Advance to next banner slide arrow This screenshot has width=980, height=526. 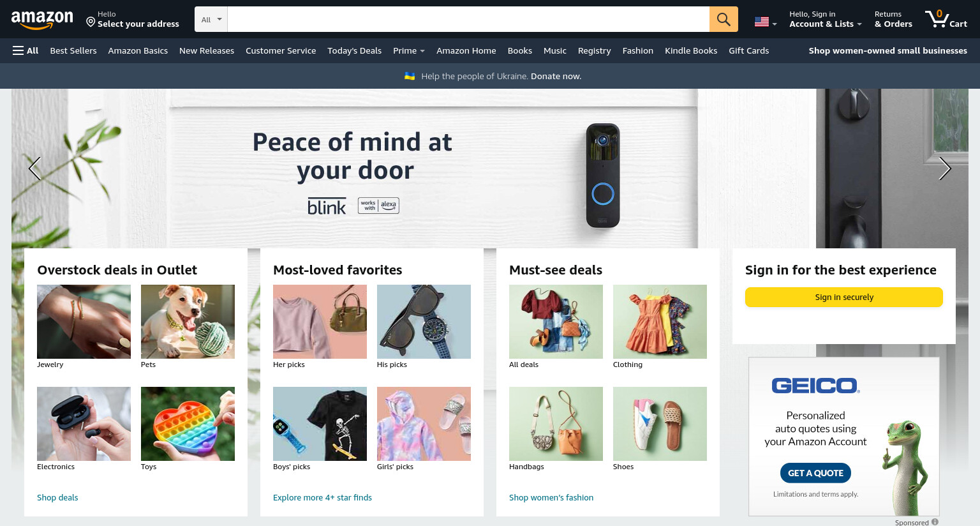click(x=945, y=169)
